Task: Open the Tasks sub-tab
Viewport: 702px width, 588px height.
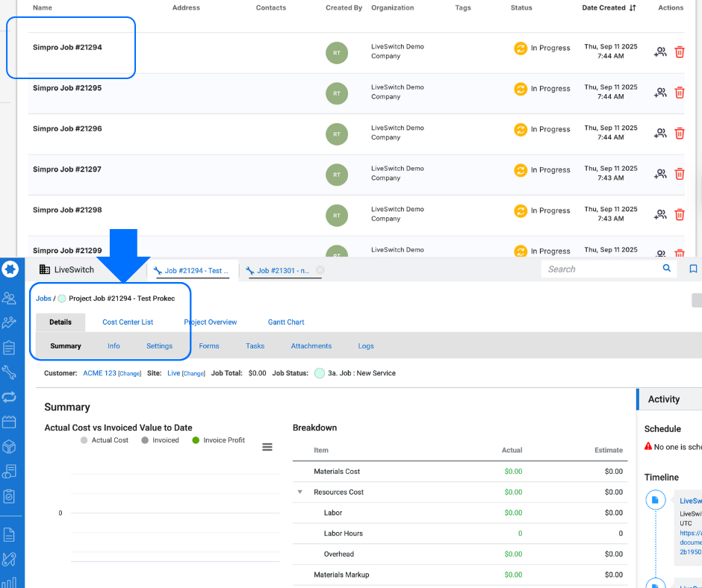Action: [255, 346]
